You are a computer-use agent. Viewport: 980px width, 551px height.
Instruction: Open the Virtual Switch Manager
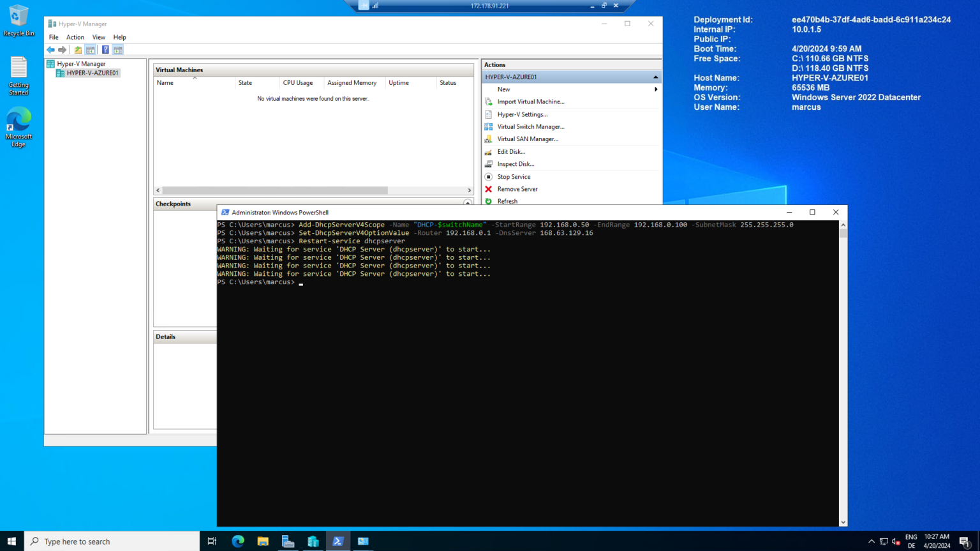(x=530, y=126)
